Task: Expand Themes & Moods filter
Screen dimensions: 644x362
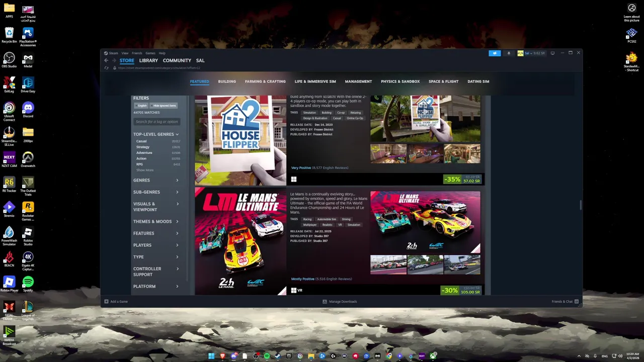Action: pos(156,221)
